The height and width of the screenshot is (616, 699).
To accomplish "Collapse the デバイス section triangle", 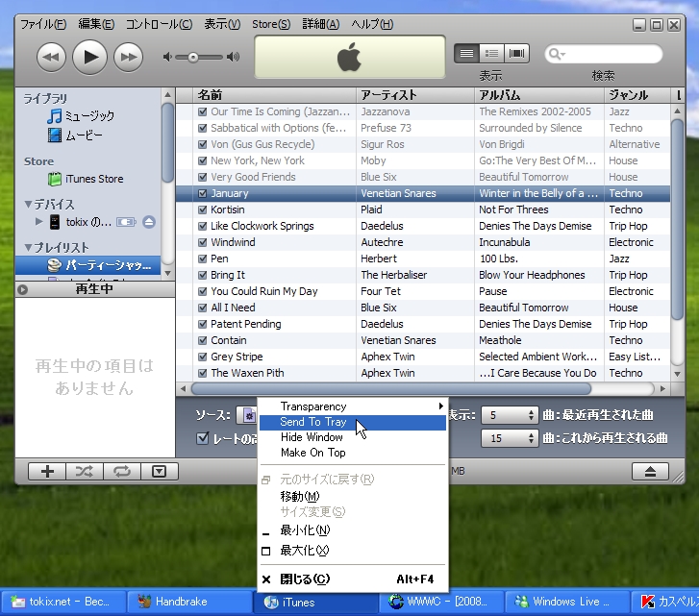I will point(28,205).
